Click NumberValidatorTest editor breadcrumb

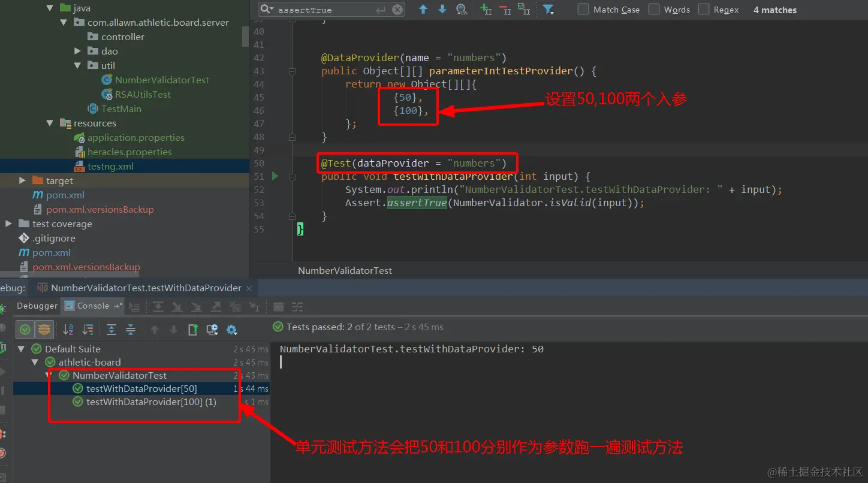click(345, 271)
